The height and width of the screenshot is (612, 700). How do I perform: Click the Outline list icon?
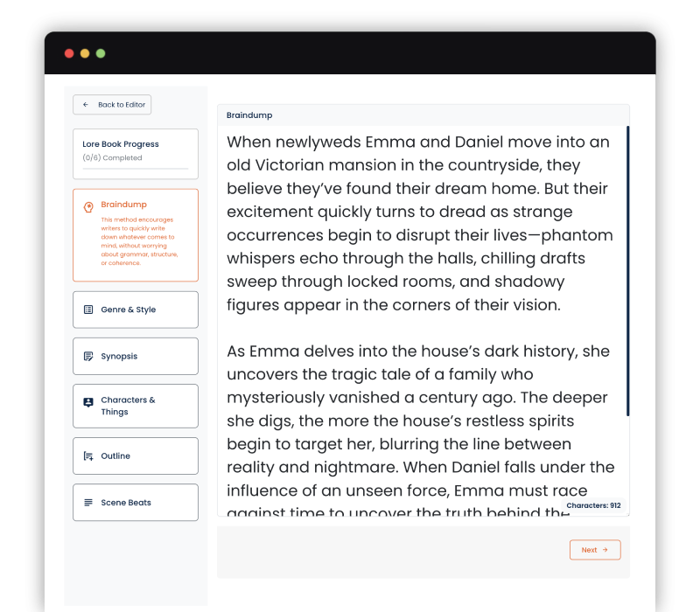pyautogui.click(x=88, y=456)
